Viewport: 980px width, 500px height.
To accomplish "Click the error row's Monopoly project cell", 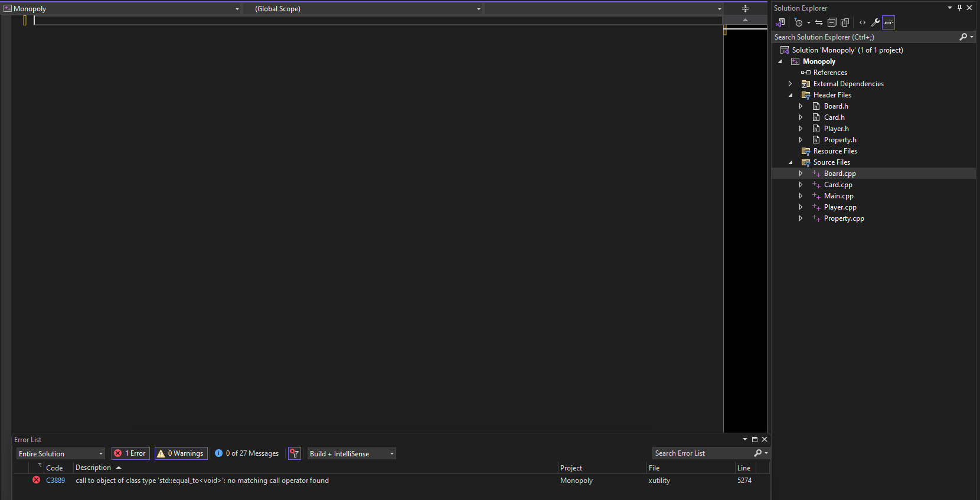I will (576, 481).
